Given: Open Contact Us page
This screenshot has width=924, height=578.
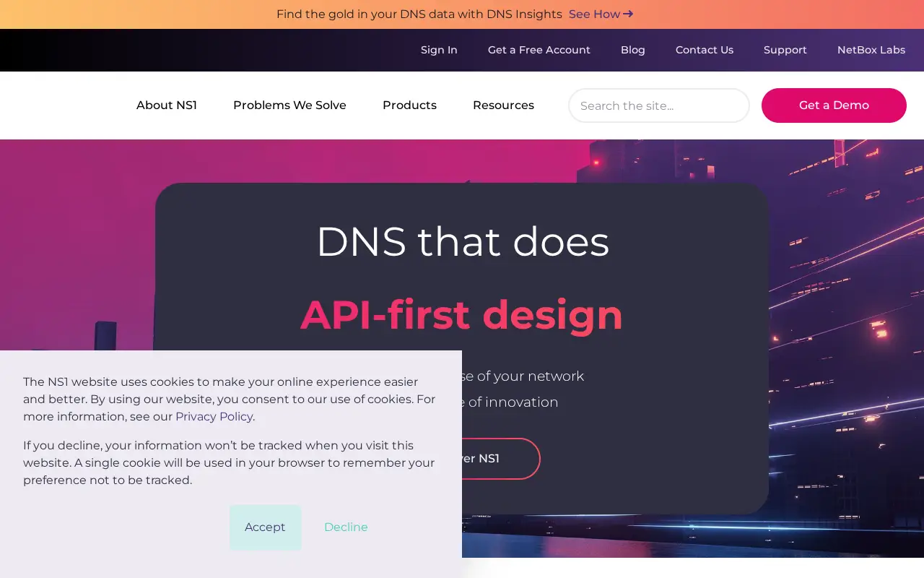Looking at the screenshot, I should point(705,50).
